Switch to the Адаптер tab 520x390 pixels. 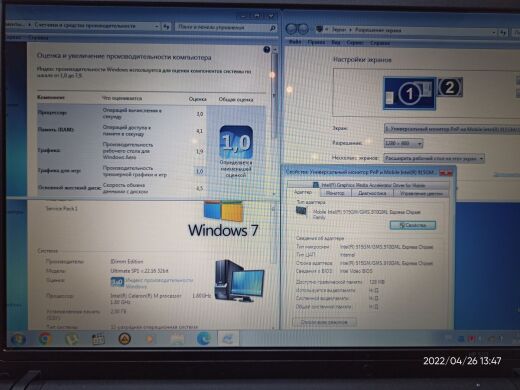[303, 192]
